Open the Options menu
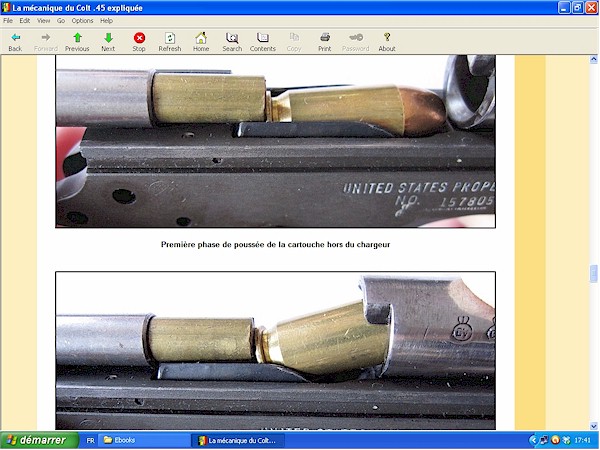Screen dimensions: 600x450 82,21
